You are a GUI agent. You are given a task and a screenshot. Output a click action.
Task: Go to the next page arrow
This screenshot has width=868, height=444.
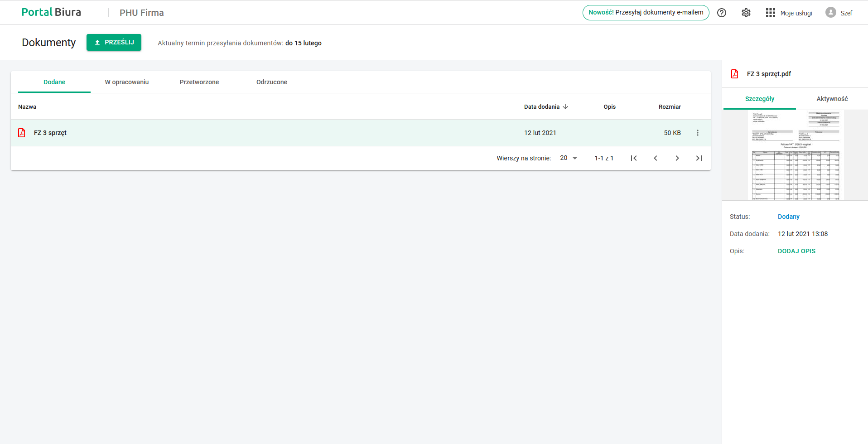pyautogui.click(x=677, y=158)
